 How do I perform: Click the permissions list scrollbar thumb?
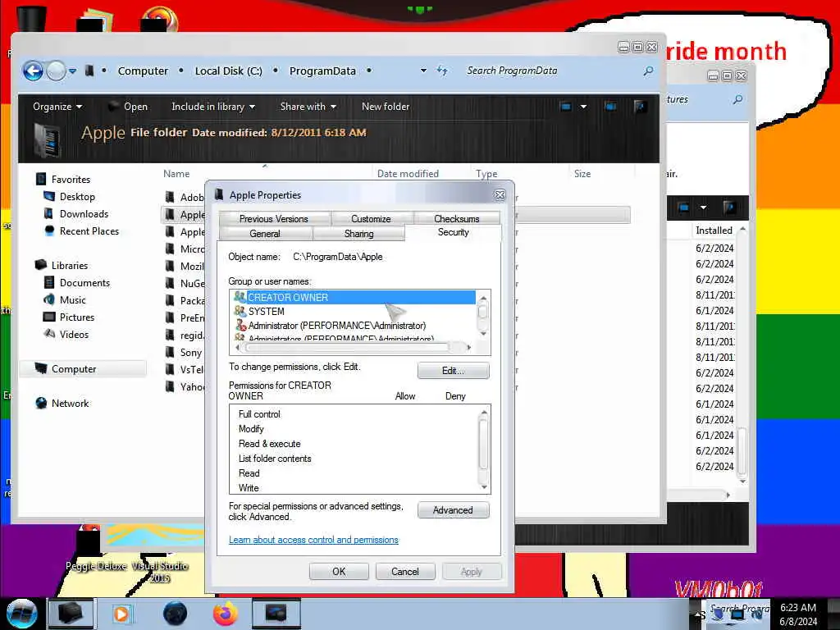484,444
